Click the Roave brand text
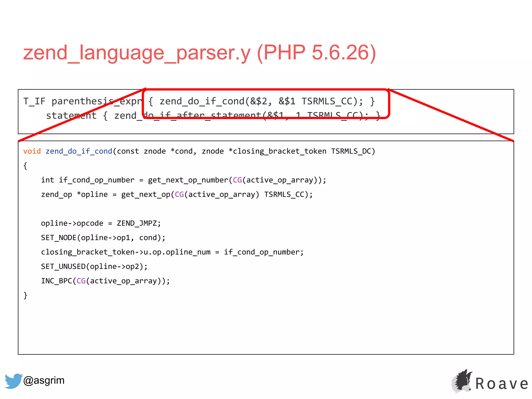The height and width of the screenshot is (399, 532). 502,384
